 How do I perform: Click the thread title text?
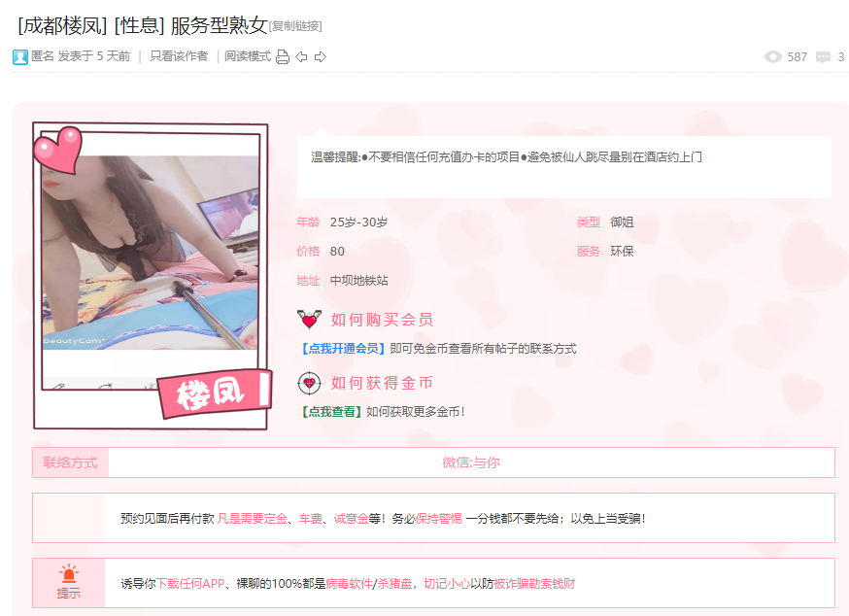point(143,25)
